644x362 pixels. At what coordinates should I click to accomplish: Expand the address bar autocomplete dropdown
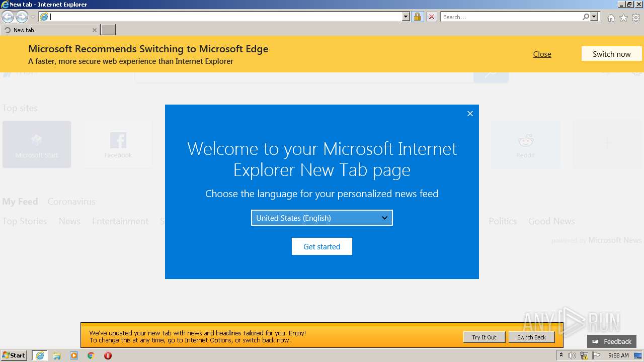tap(406, 17)
